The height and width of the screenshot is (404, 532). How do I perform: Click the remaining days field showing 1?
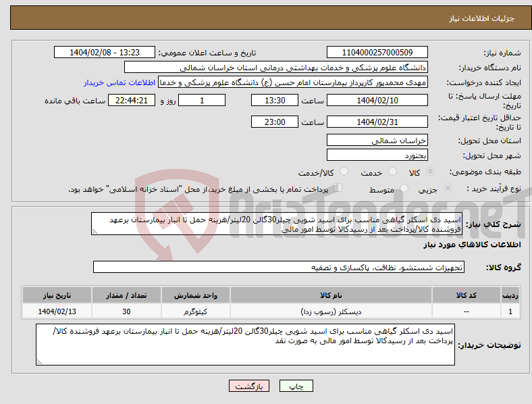[202, 101]
